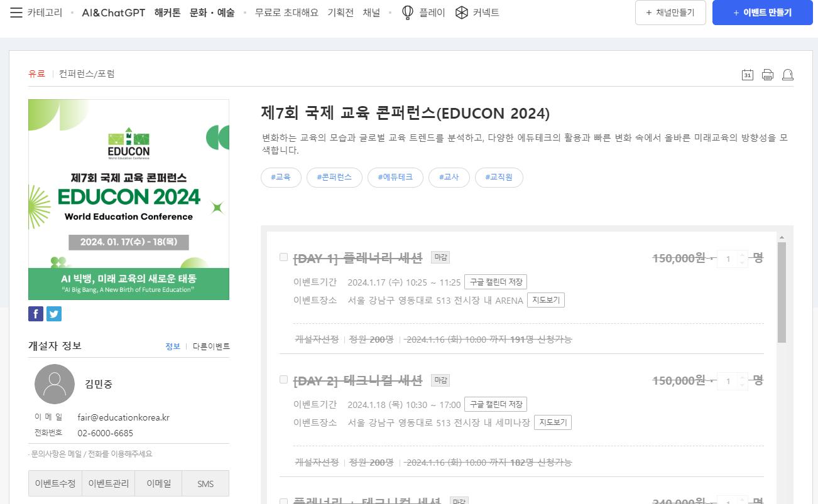Click the 커넥트 label in the top bar
Image resolution: width=818 pixels, height=504 pixels.
point(486,13)
